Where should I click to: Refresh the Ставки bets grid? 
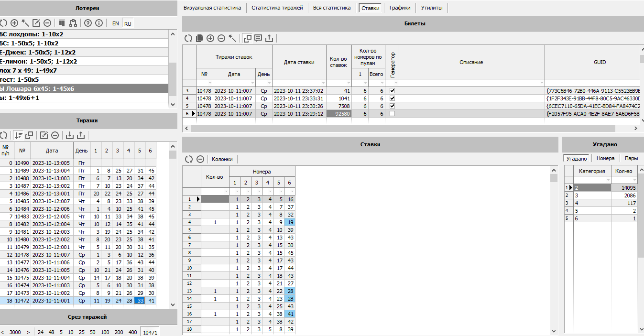pyautogui.click(x=188, y=159)
